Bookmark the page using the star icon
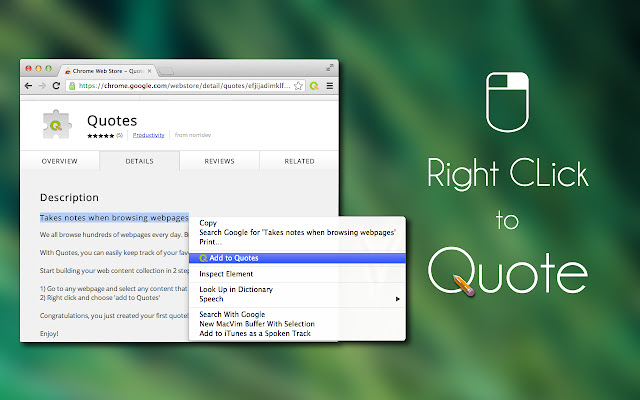The image size is (640, 400). [x=298, y=86]
